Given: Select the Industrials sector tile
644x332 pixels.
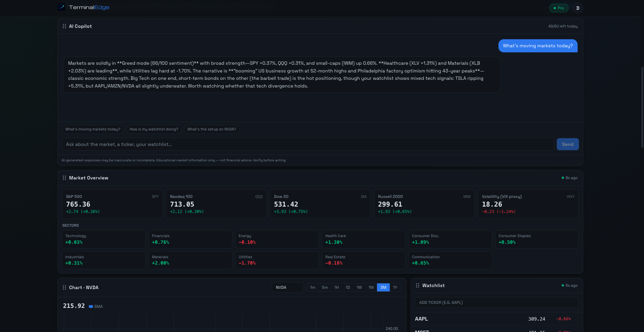Looking at the screenshot, I should point(104,260).
